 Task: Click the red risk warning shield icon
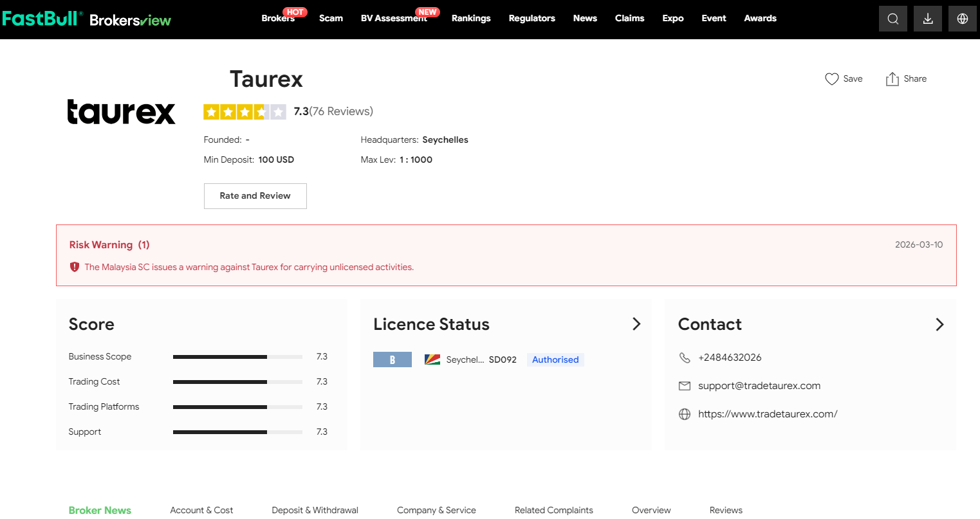pyautogui.click(x=75, y=267)
